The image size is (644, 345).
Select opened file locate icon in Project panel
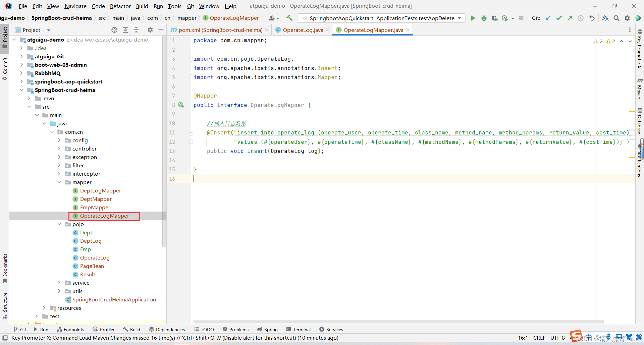tap(114, 30)
